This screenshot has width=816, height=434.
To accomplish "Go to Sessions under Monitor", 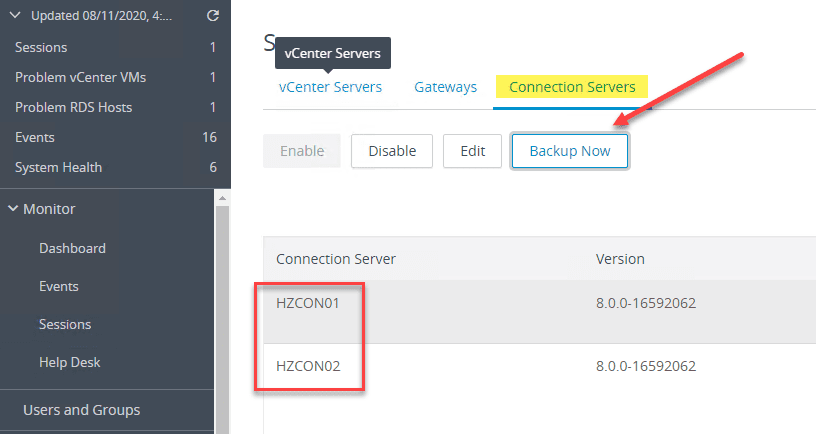I will coord(65,324).
